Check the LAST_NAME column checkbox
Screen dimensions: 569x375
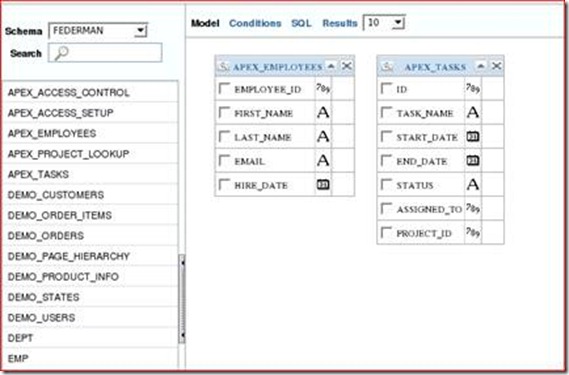point(225,136)
